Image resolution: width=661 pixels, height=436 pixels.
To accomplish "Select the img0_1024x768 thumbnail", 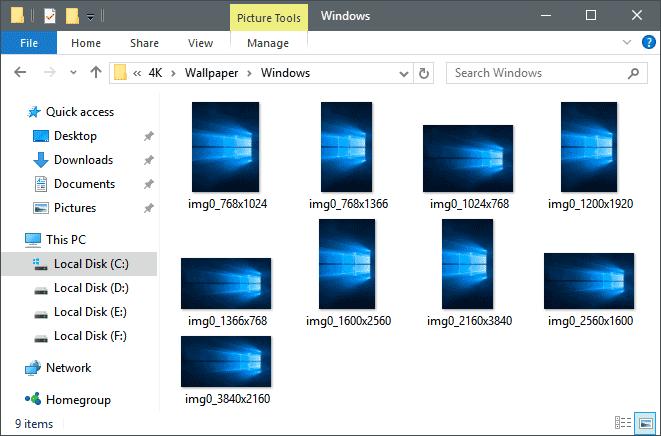I will pyautogui.click(x=468, y=159).
